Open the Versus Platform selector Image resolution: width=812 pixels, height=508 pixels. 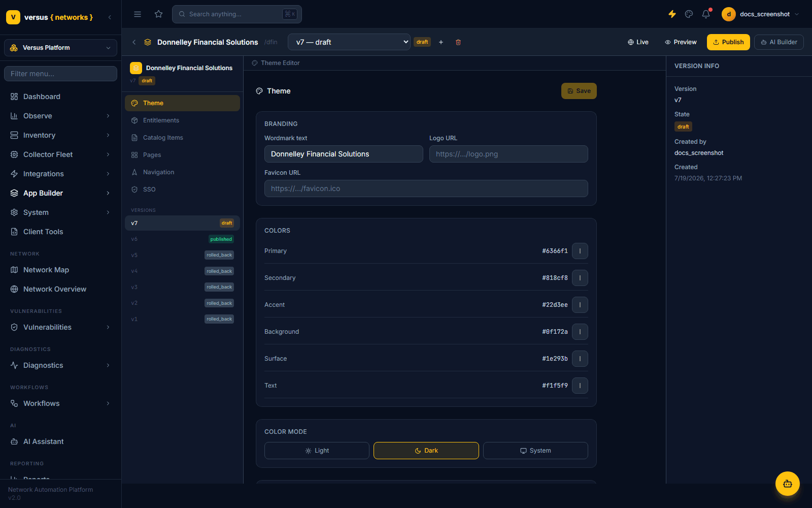[60, 48]
